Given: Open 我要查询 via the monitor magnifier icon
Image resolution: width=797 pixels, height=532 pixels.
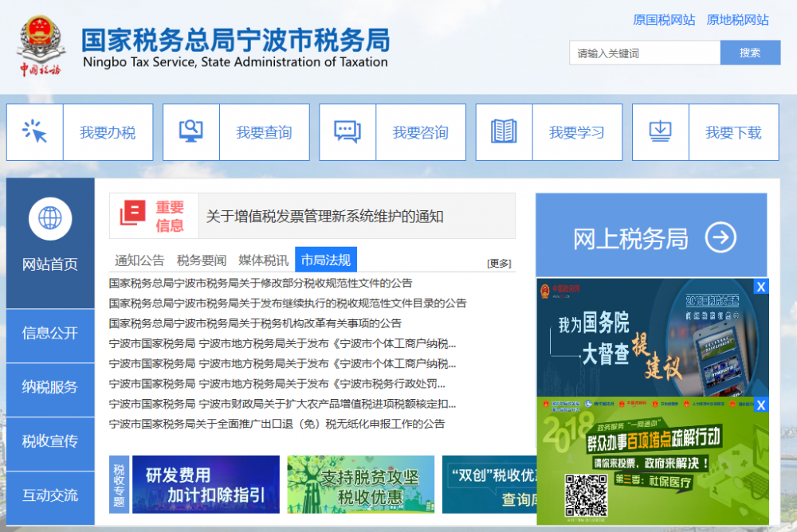Looking at the screenshot, I should tap(189, 131).
